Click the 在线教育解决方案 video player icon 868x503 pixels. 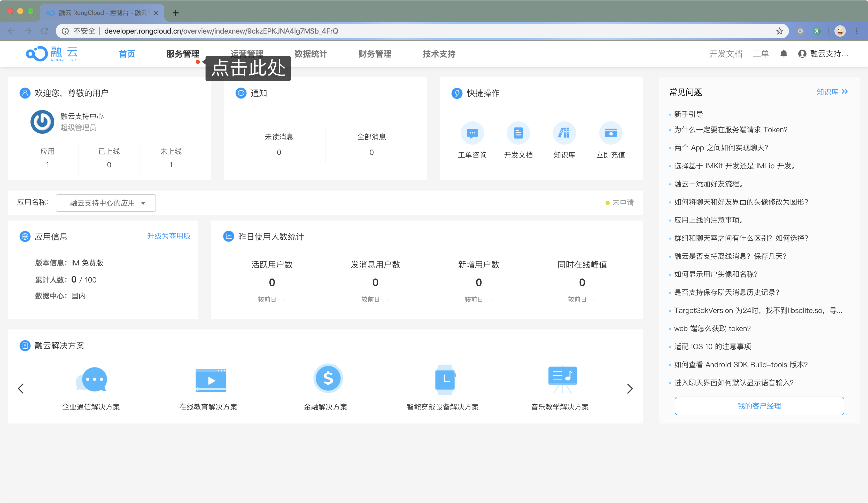211,380
